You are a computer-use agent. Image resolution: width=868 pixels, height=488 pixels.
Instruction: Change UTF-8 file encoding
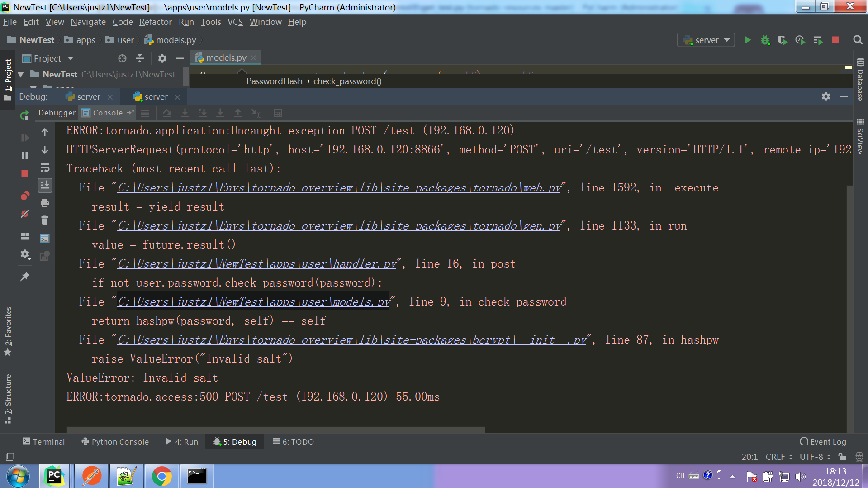(x=815, y=457)
